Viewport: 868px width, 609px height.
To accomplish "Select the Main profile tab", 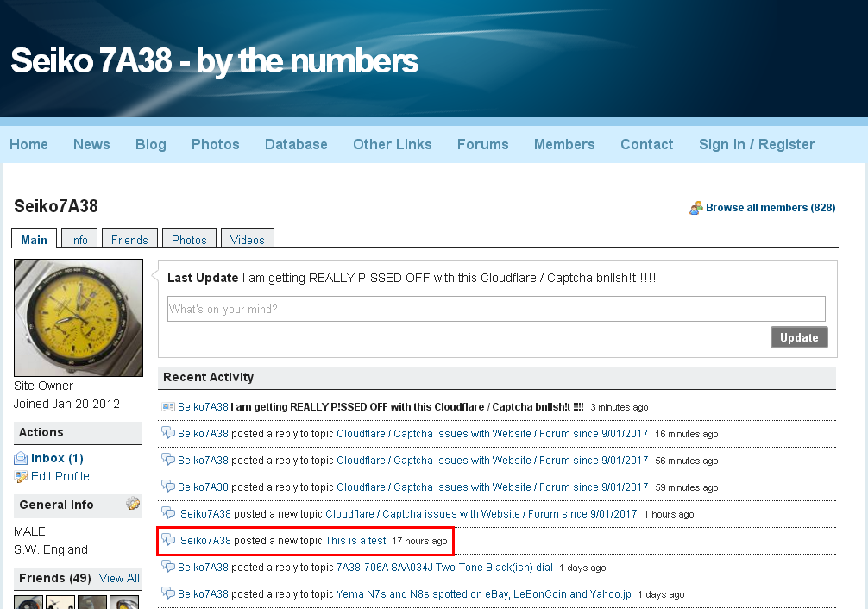I will (34, 240).
